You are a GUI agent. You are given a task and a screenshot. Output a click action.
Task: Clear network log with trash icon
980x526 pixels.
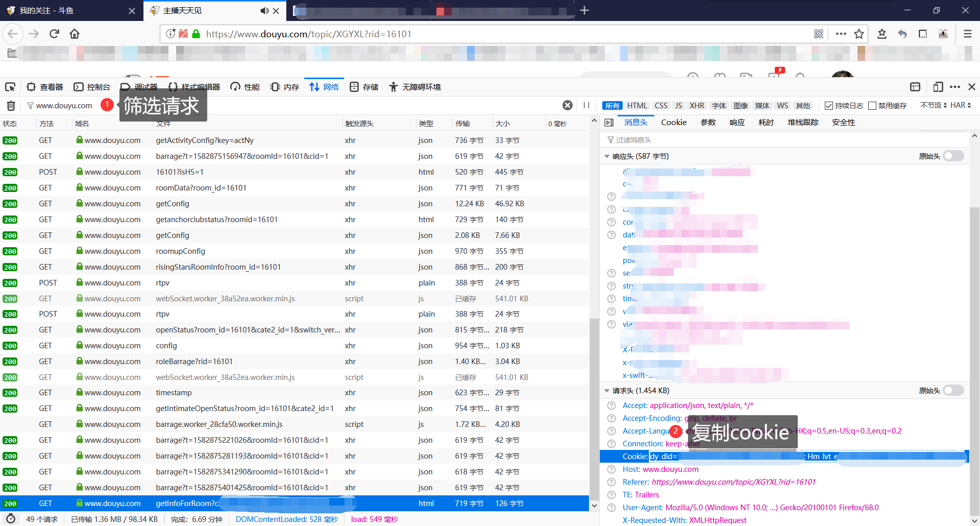coord(11,105)
